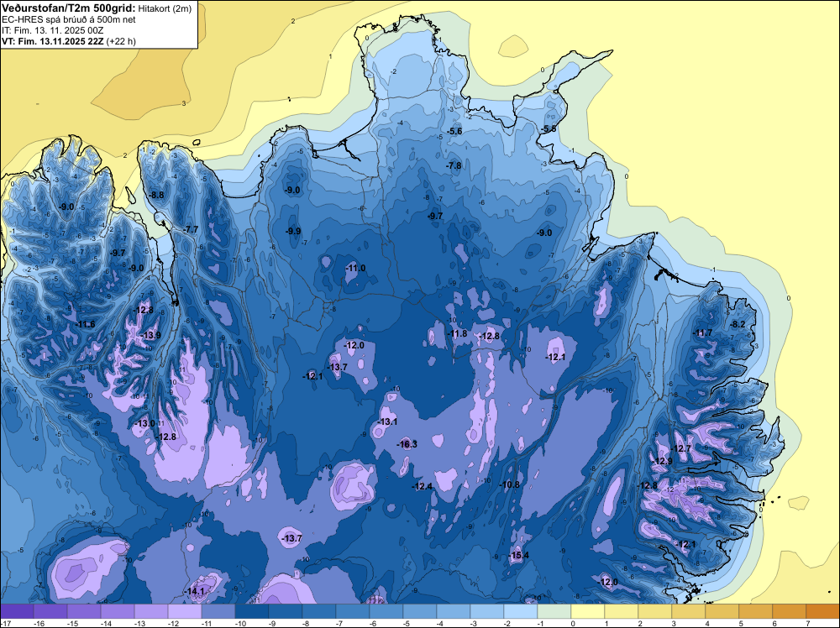Click the -9.9 temperature label

292,231
